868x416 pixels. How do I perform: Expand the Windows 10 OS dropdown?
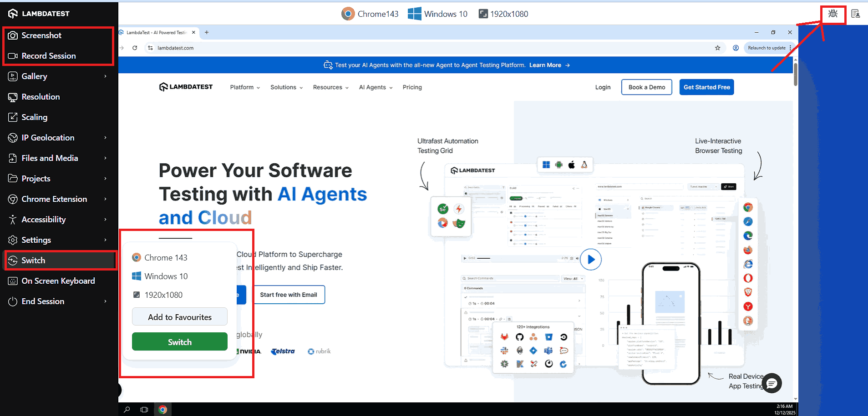[x=437, y=14]
